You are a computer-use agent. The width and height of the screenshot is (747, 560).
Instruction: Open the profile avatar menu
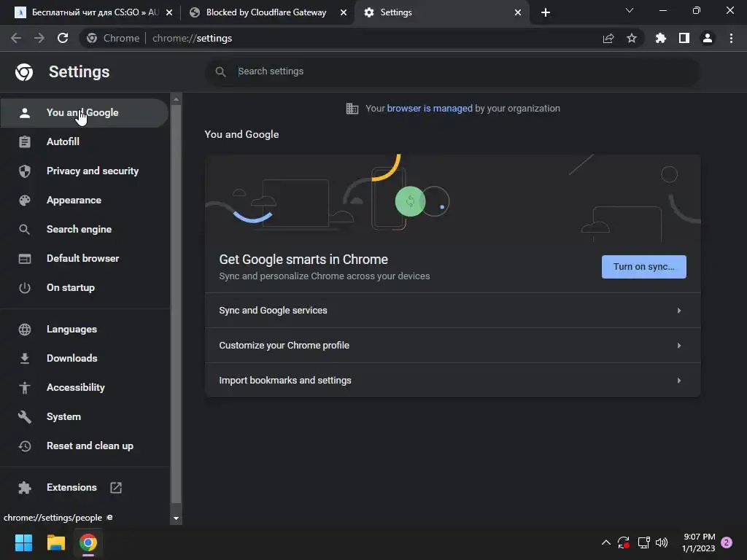pos(708,38)
